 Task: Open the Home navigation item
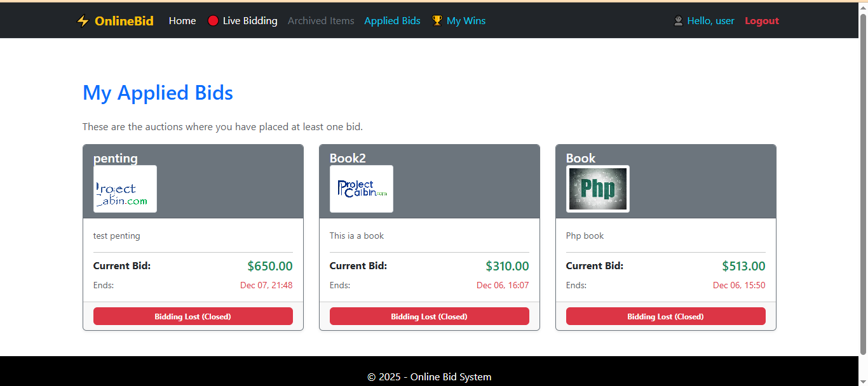point(182,20)
